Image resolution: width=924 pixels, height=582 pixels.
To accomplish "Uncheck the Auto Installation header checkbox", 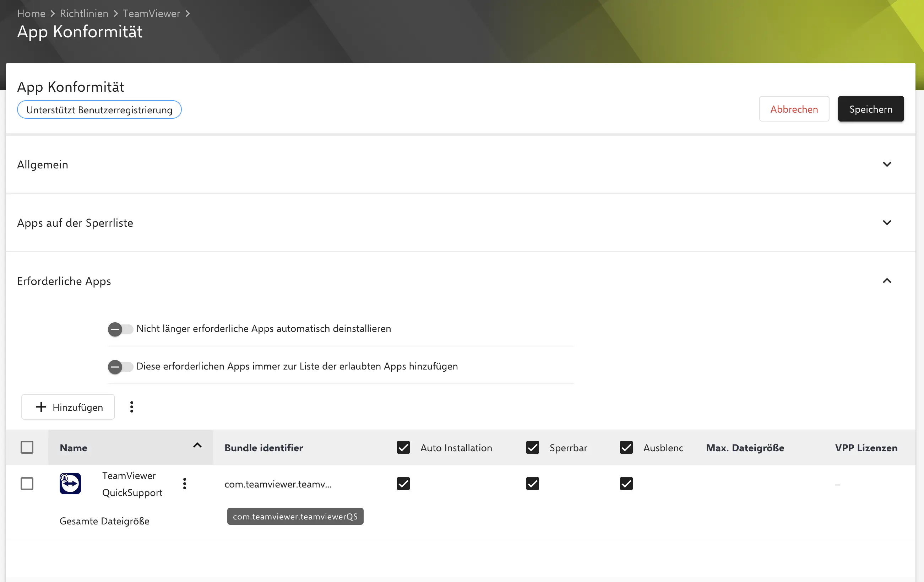I will click(403, 447).
